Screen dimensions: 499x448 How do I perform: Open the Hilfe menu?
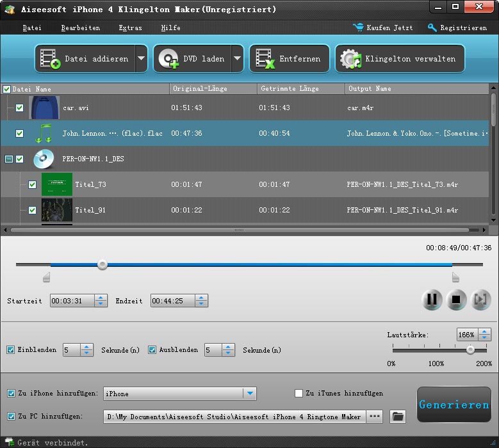[x=170, y=28]
